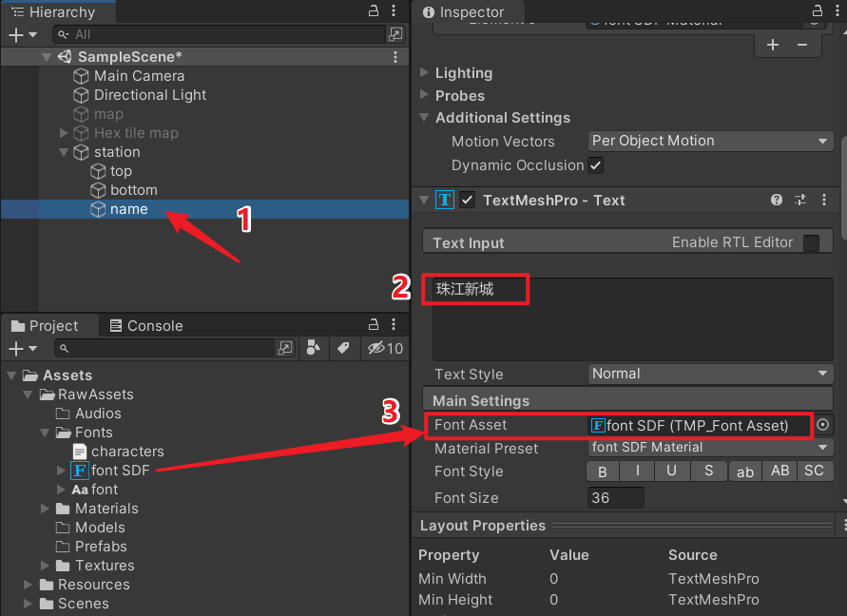Open TextMeshPro component context menu

(x=824, y=200)
